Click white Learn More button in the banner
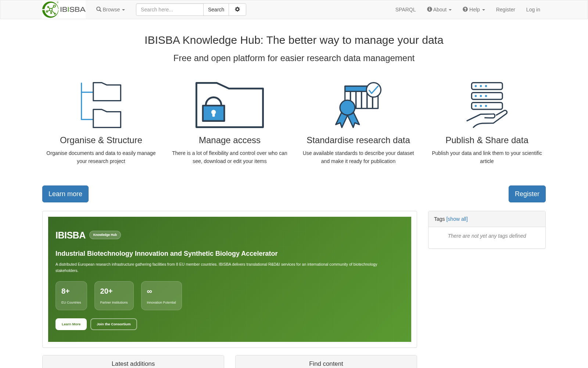Viewport: 588px width, 368px height. coord(71,324)
